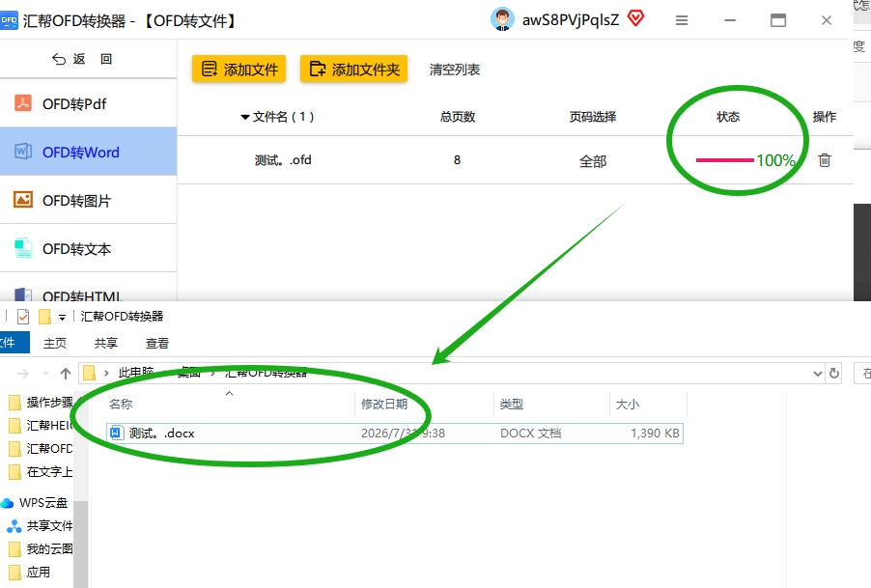This screenshot has height=588, width=871.
Task: Click the 添加文件 button
Action: (239, 69)
